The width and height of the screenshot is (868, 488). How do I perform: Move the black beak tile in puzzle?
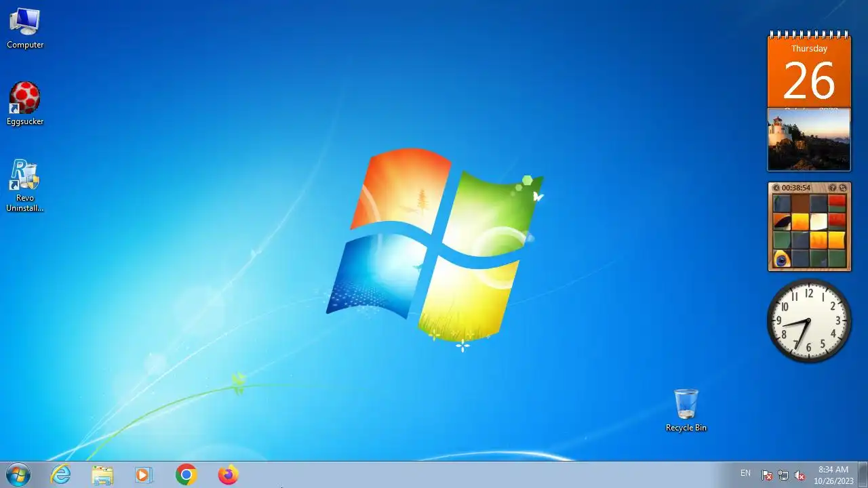(782, 222)
